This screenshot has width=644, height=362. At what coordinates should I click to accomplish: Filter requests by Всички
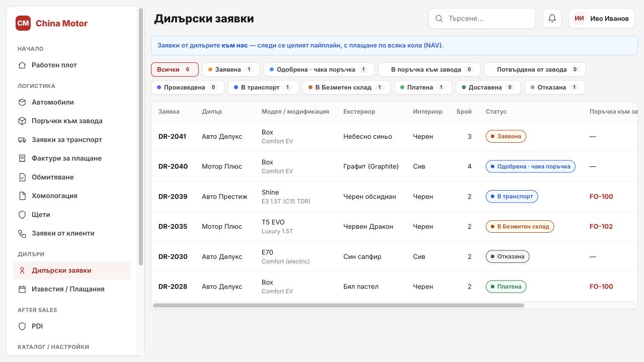(x=175, y=69)
